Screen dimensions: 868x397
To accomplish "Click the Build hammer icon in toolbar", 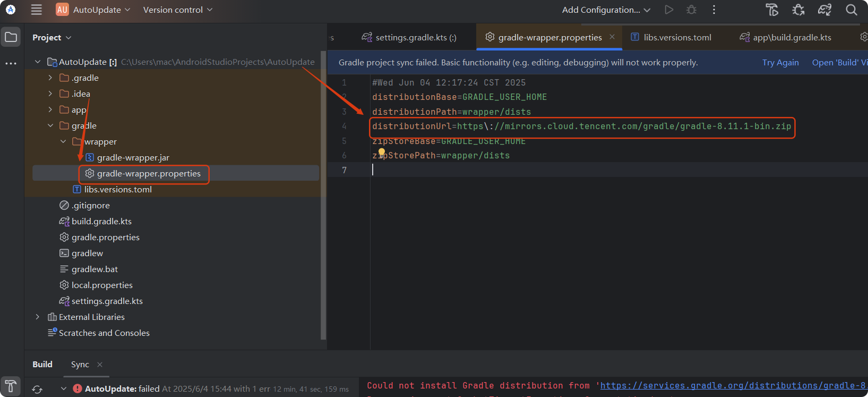I will (x=772, y=10).
